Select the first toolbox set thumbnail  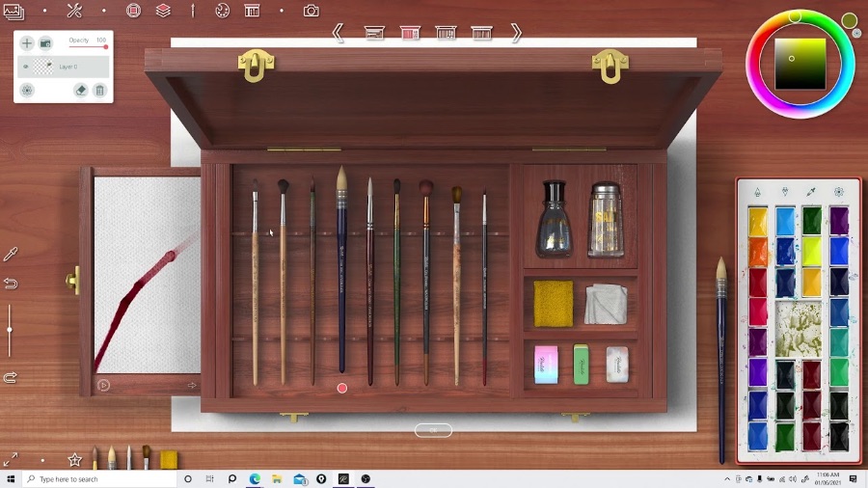375,33
